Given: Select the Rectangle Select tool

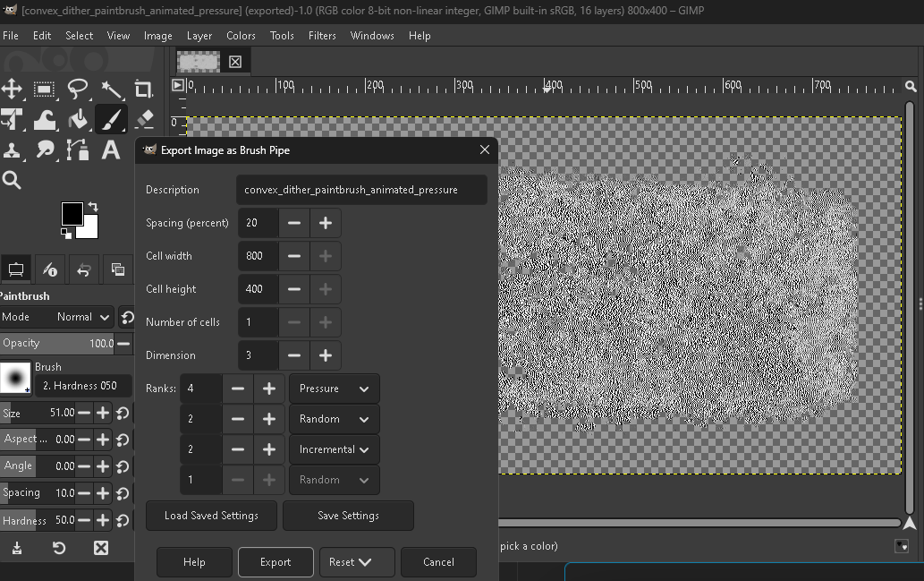Looking at the screenshot, I should click(x=45, y=89).
